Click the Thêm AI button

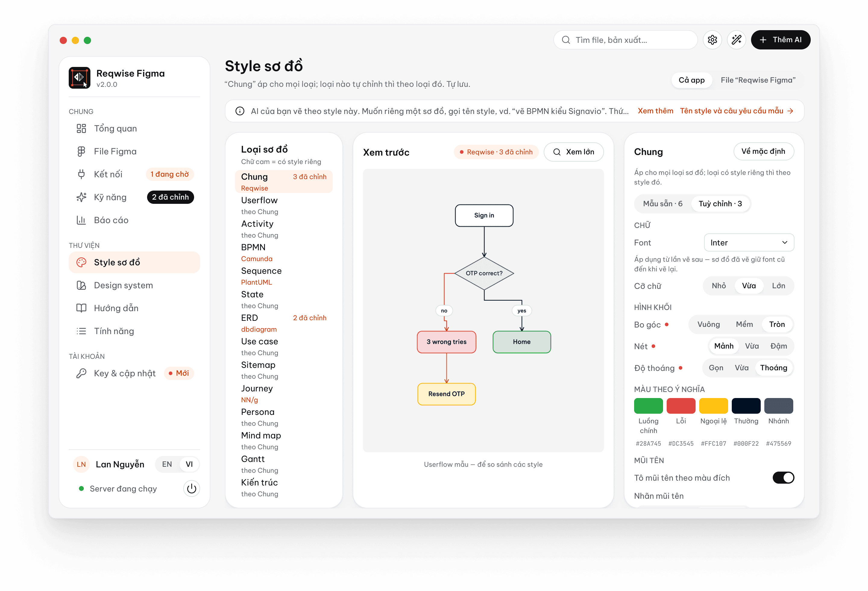tap(781, 40)
